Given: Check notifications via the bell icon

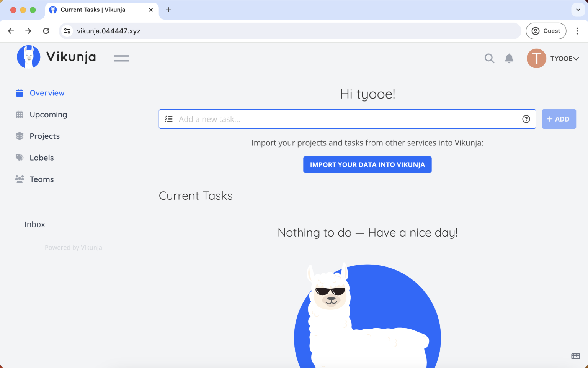Looking at the screenshot, I should [509, 58].
